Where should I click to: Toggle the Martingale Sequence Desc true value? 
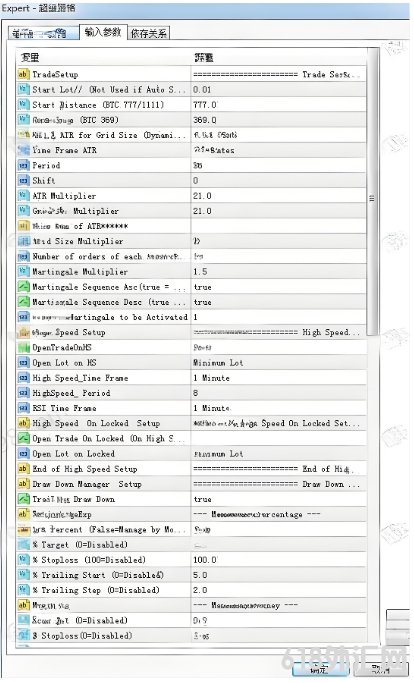pos(278,301)
